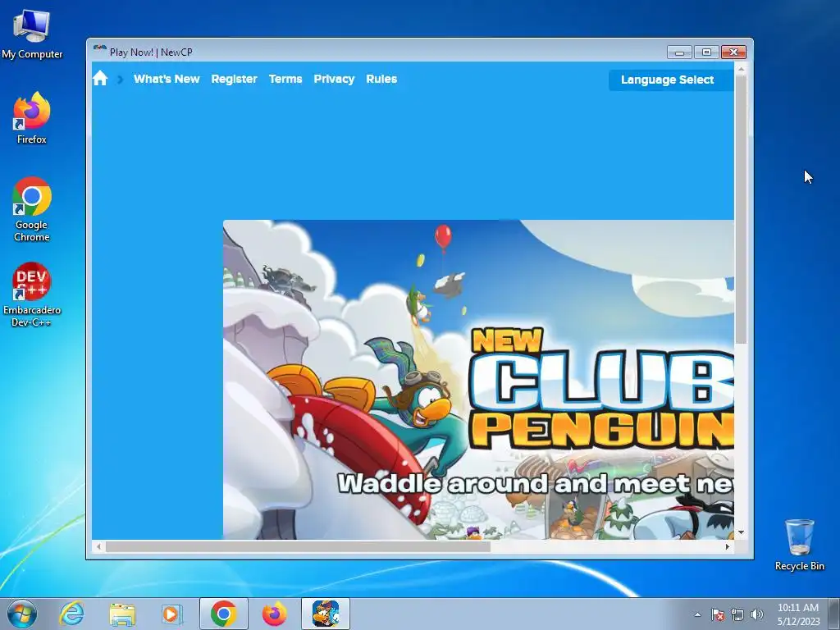
Task: Open the Register link
Action: coord(234,80)
